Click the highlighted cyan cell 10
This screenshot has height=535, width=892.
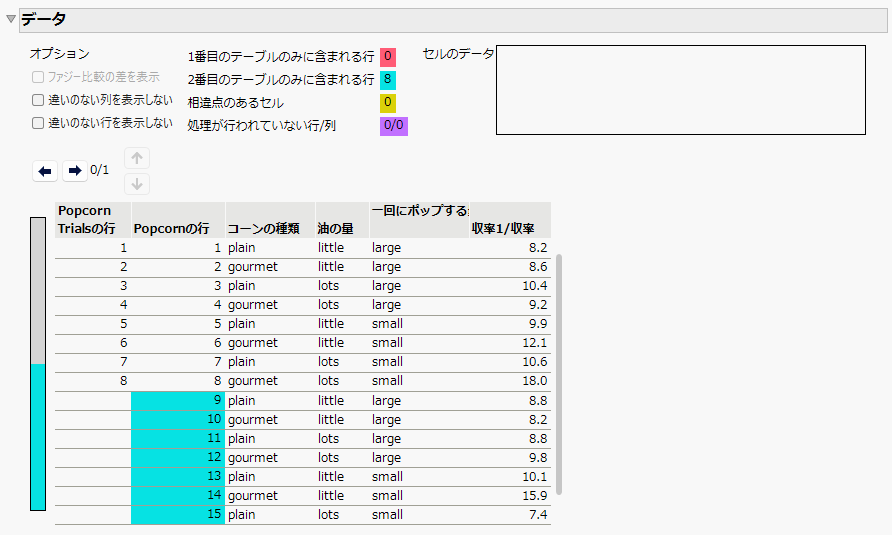(178, 420)
